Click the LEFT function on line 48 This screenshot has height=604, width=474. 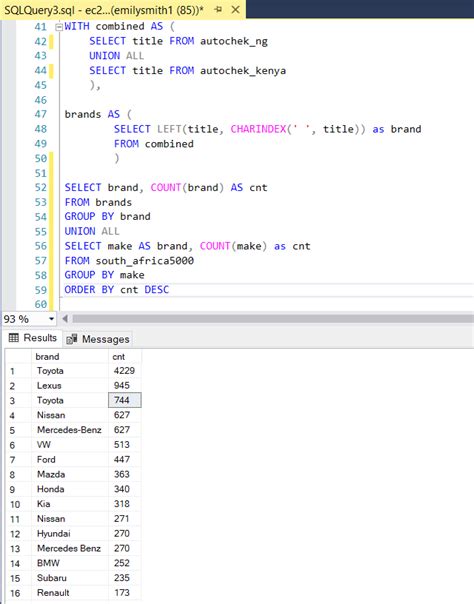169,129
